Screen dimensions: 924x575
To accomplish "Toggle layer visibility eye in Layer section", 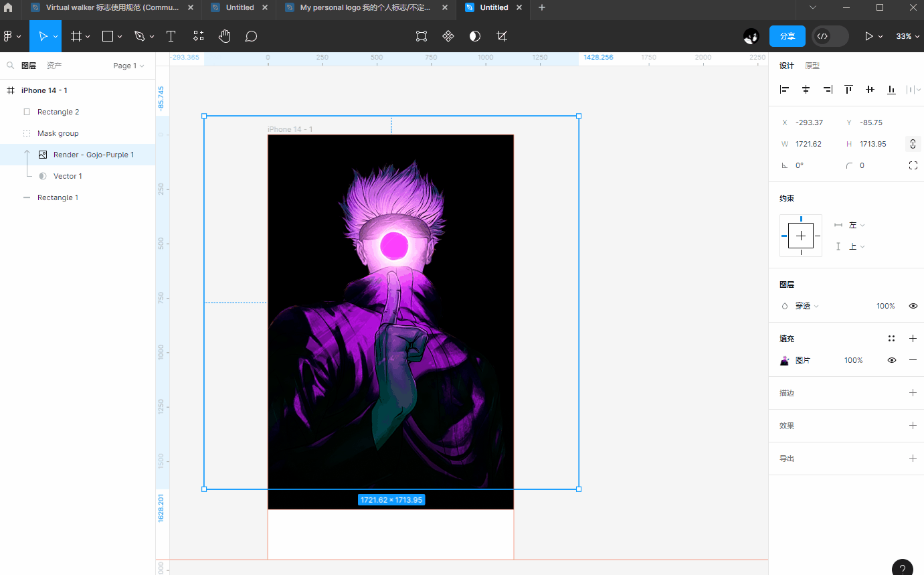I will 913,306.
